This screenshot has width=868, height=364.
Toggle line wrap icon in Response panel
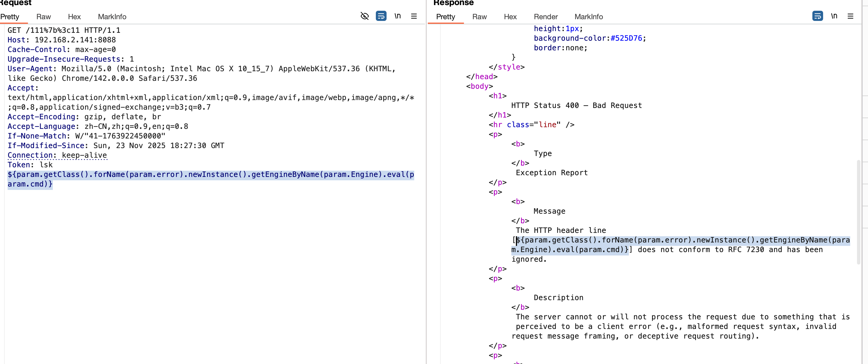(817, 16)
